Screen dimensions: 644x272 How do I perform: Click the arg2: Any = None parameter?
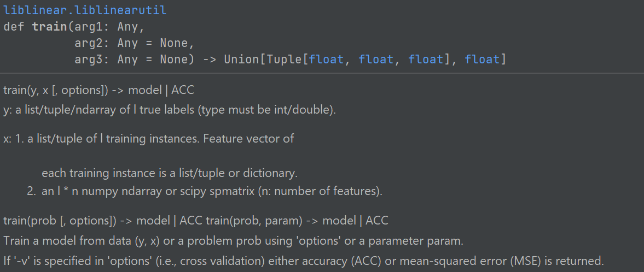point(131,44)
